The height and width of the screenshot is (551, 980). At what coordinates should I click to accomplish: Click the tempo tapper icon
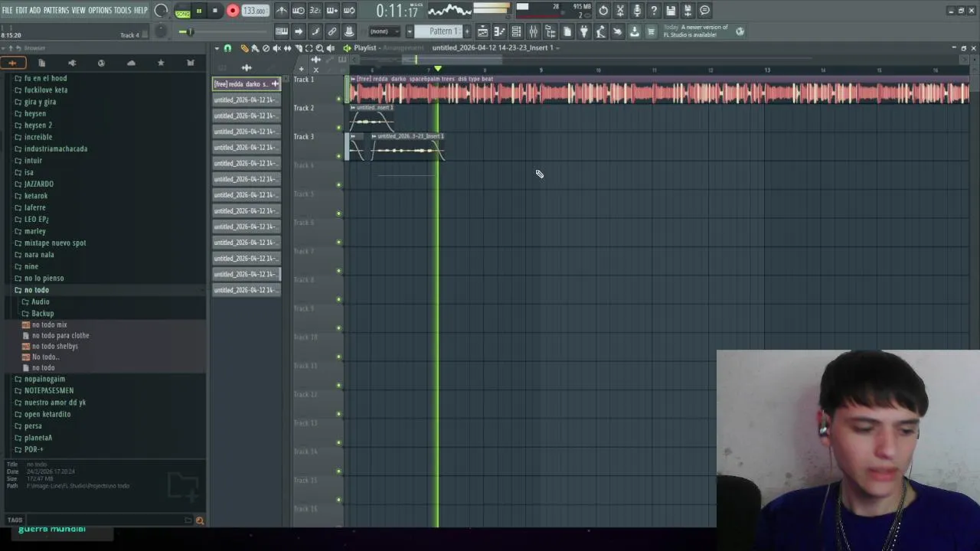(x=600, y=31)
